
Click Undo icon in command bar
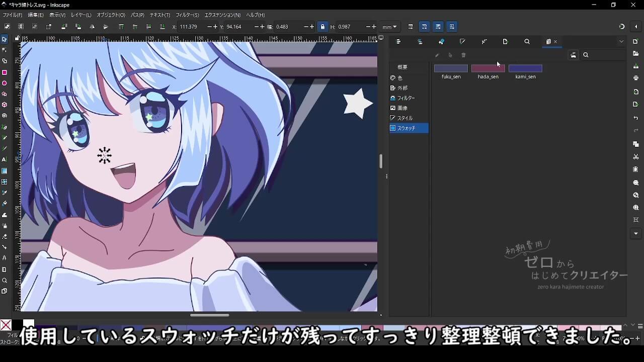tap(636, 118)
